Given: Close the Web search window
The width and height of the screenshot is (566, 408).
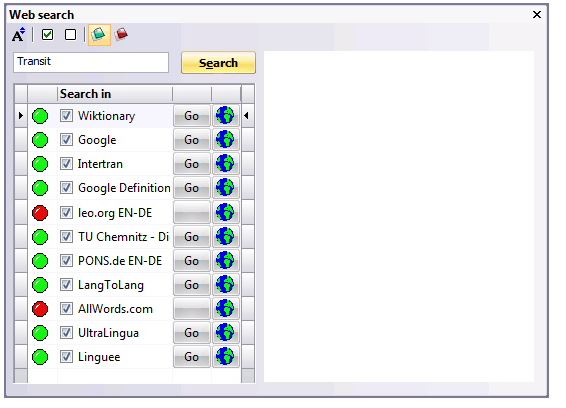Looking at the screenshot, I should 537,14.
